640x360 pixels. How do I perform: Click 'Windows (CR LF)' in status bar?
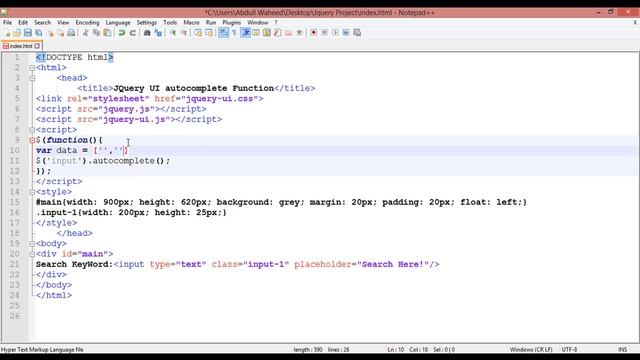(x=531, y=349)
